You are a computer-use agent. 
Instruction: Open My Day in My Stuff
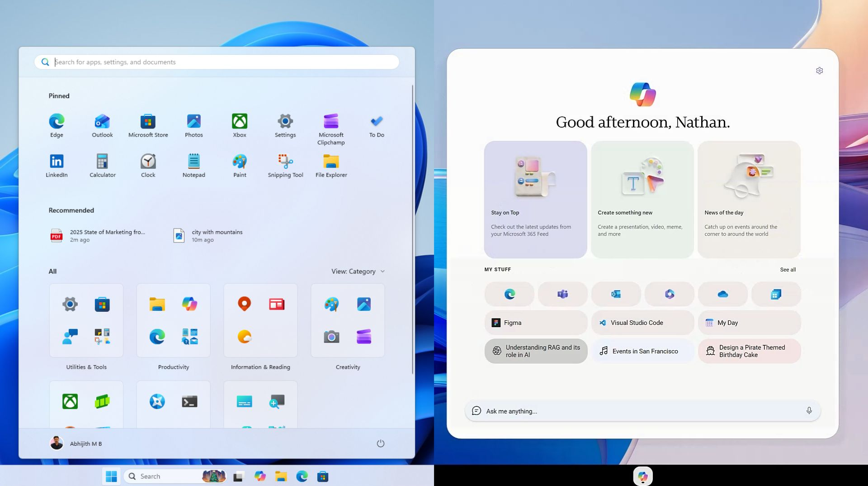point(749,323)
